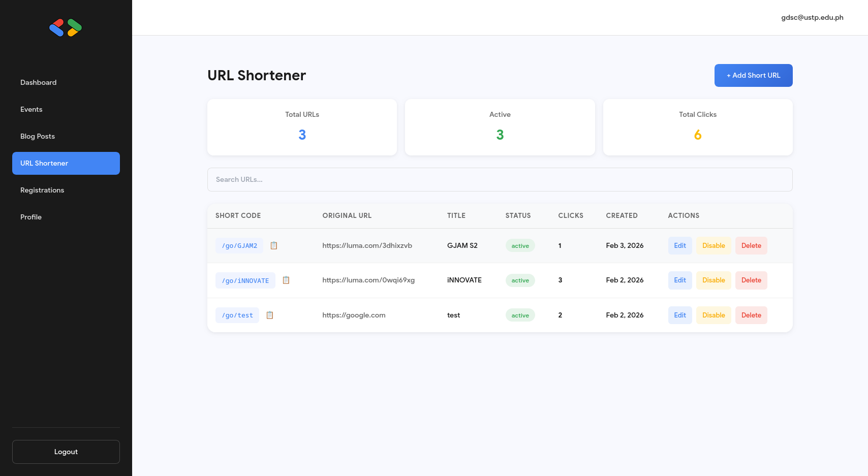Viewport: 868px width, 476px height.
Task: Click the STATUS column header
Action: [x=518, y=215]
